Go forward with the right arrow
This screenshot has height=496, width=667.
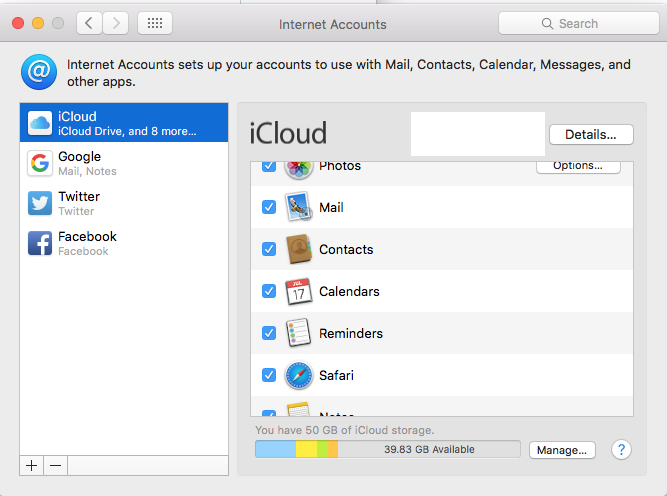point(116,23)
